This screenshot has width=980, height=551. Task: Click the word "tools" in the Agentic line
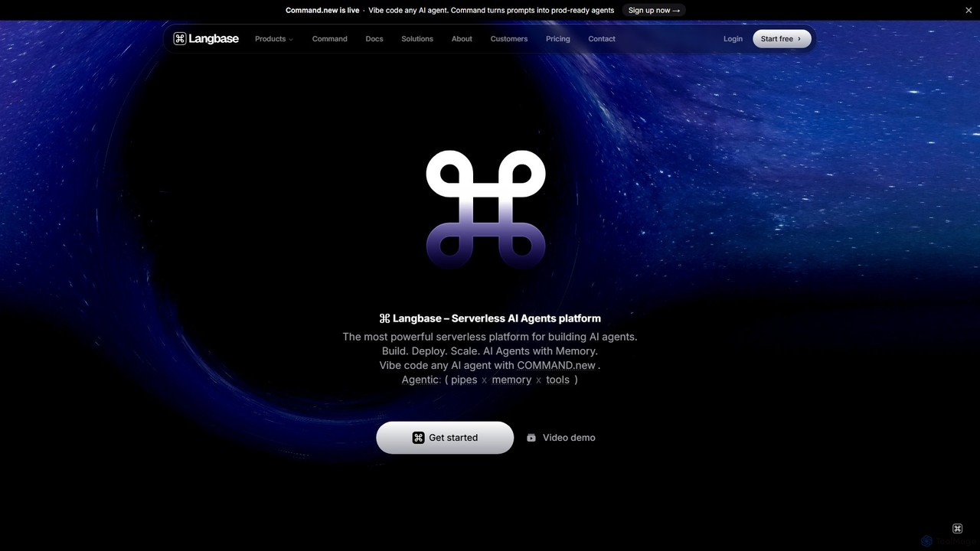pos(557,380)
